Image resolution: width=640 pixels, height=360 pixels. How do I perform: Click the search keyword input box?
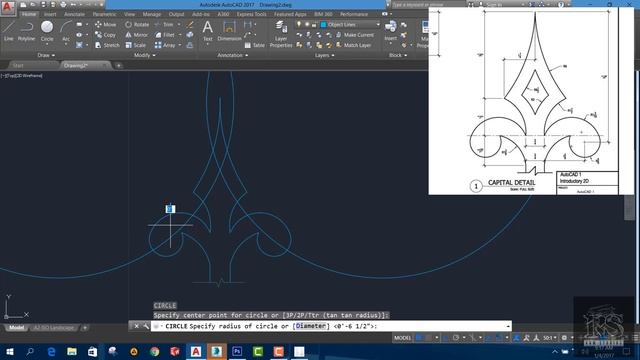point(428,4)
